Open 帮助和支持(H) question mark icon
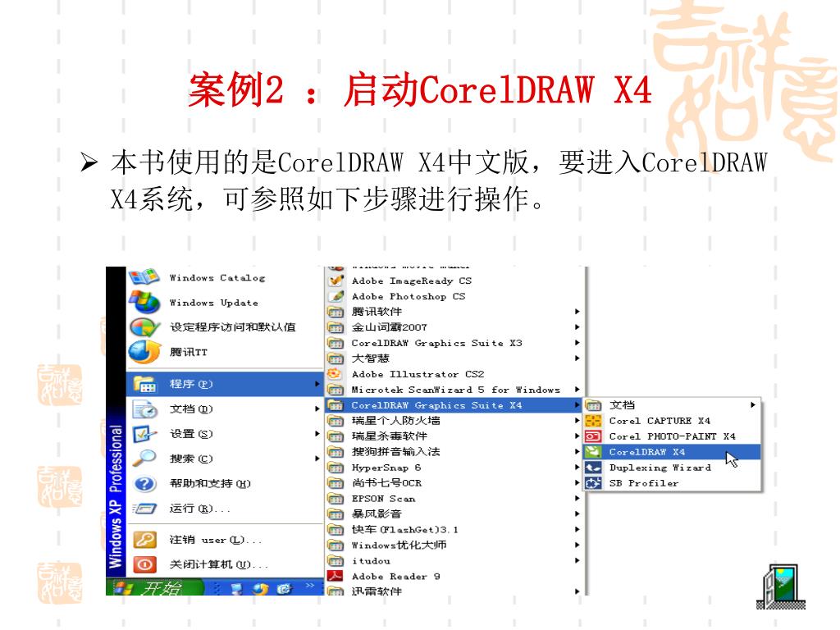This screenshot has width=840, height=630. pos(144,484)
